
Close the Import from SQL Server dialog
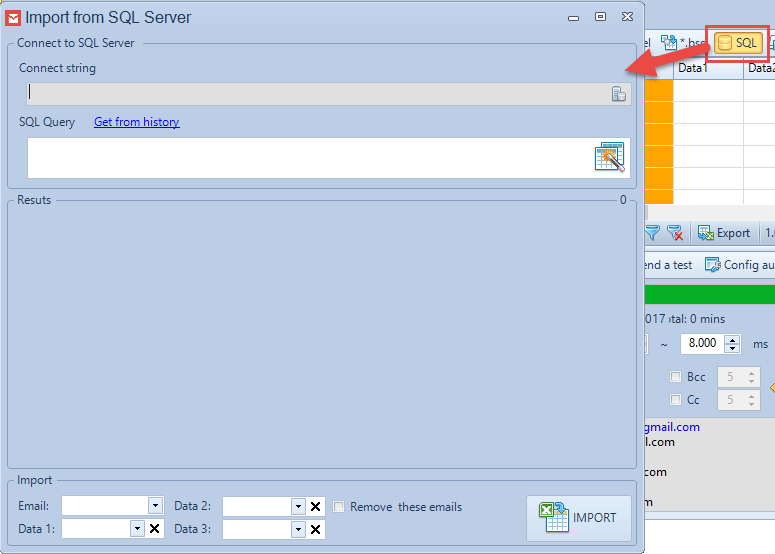pos(627,17)
